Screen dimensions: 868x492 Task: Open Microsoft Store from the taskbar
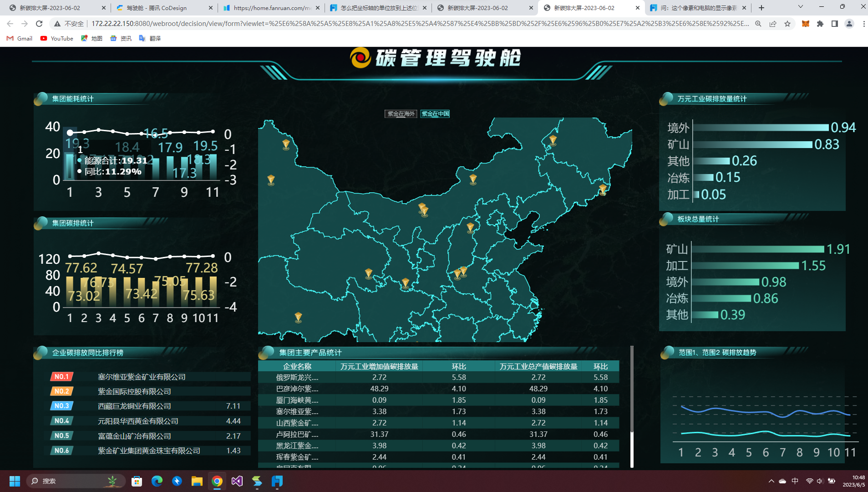pyautogui.click(x=137, y=481)
